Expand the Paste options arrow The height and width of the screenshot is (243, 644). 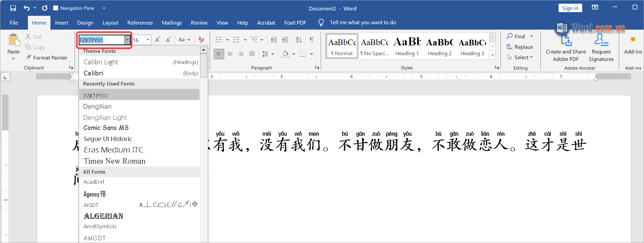tap(13, 59)
